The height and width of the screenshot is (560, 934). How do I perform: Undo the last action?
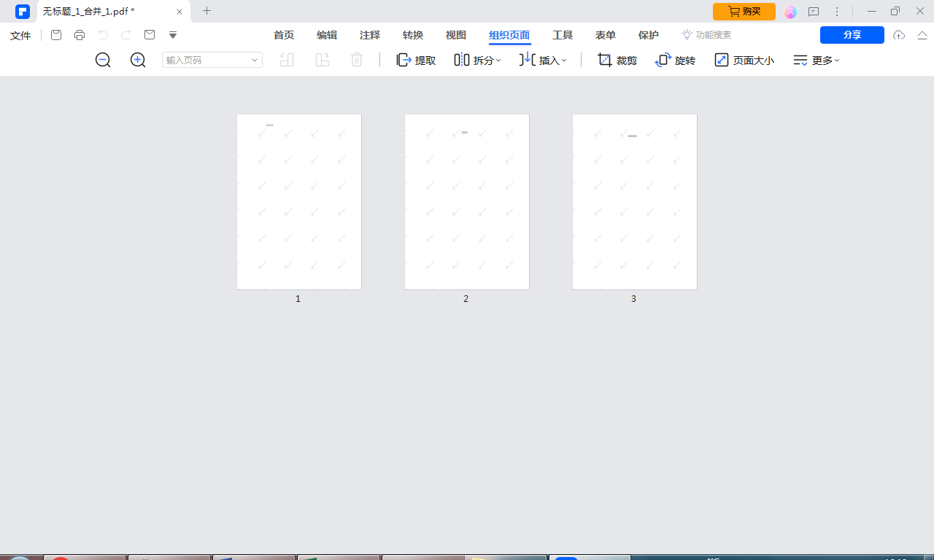(x=102, y=34)
